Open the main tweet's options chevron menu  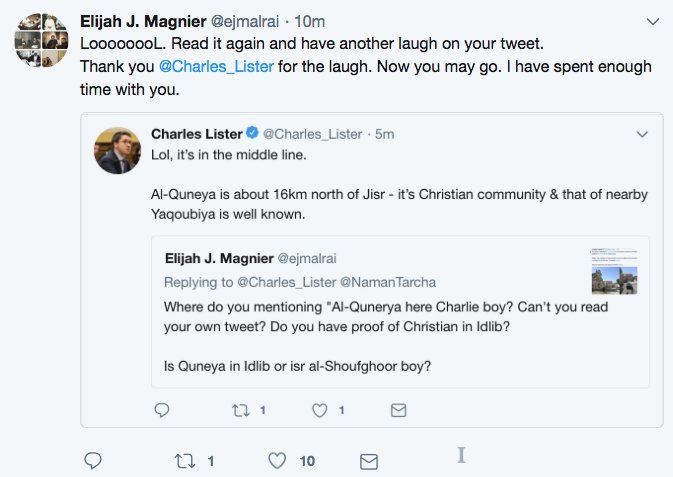[653, 21]
